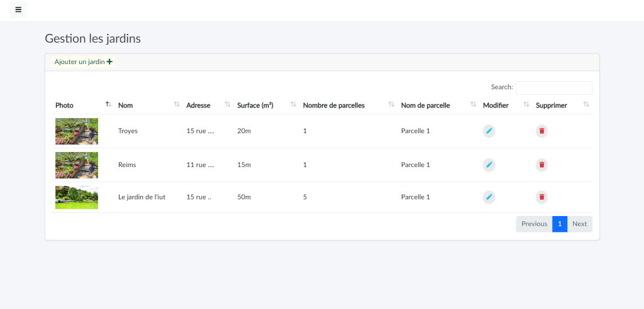644x309 pixels.
Task: Delete Le jardin de l'iut garden
Action: 541,197
